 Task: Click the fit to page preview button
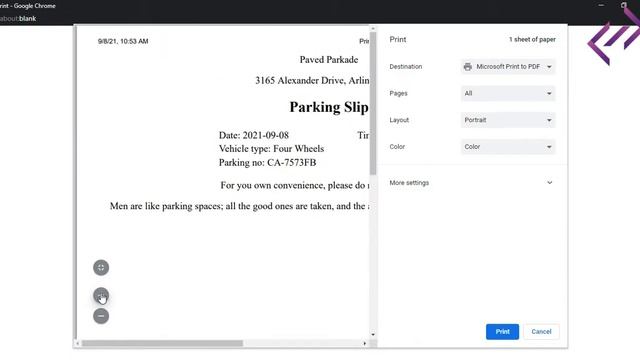pyautogui.click(x=101, y=268)
